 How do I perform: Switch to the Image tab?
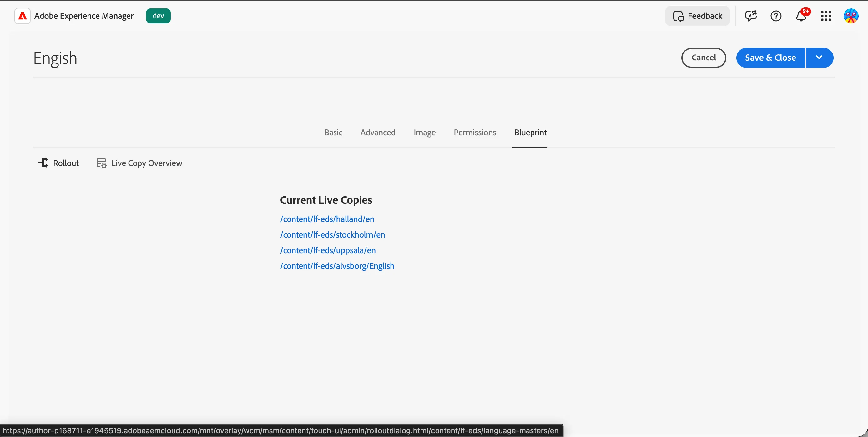click(425, 133)
